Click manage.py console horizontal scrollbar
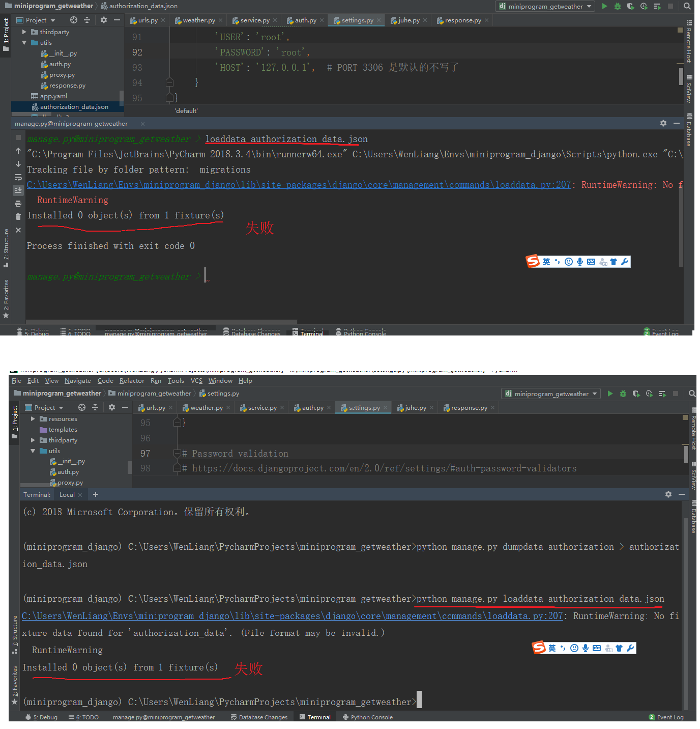This screenshot has width=700, height=729. 161,322
